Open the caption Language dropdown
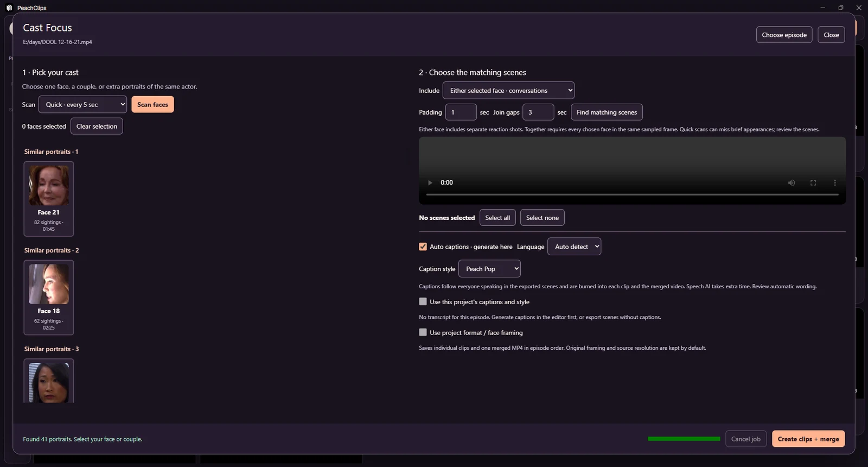This screenshot has width=868, height=467. 575,247
